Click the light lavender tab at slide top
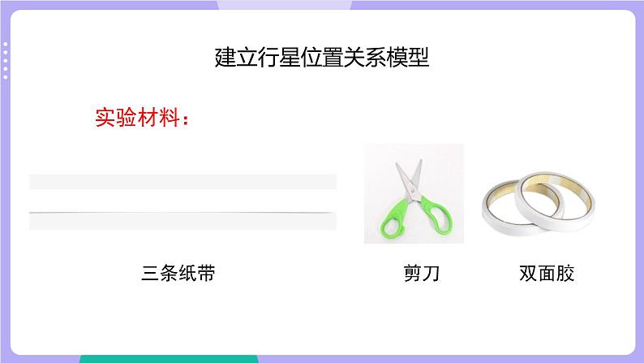This screenshot has width=644, height=363. 284,5
